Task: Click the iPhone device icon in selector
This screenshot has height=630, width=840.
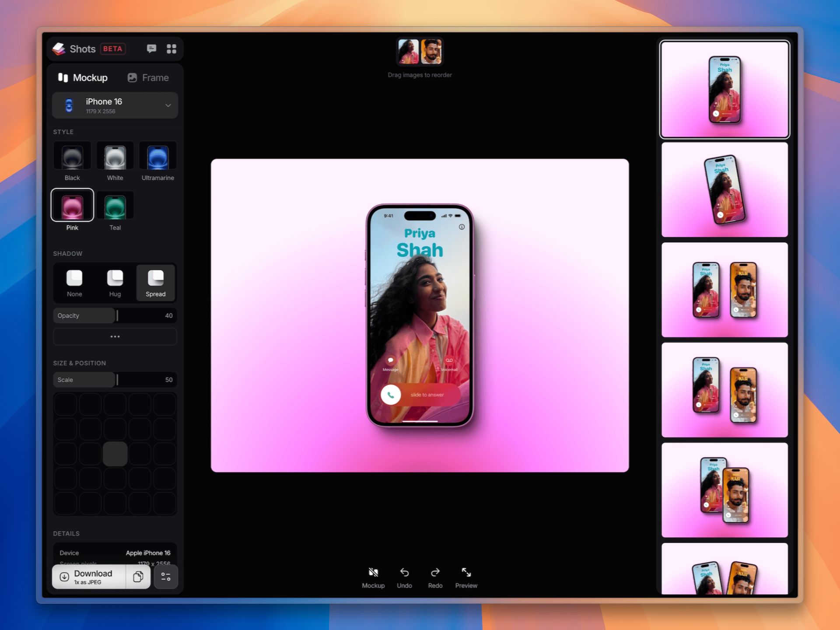Action: pyautogui.click(x=69, y=105)
